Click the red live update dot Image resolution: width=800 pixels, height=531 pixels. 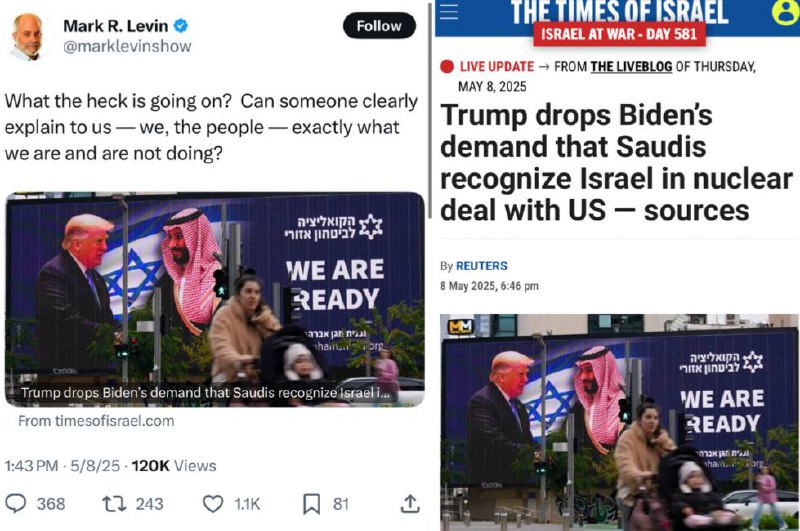click(447, 67)
